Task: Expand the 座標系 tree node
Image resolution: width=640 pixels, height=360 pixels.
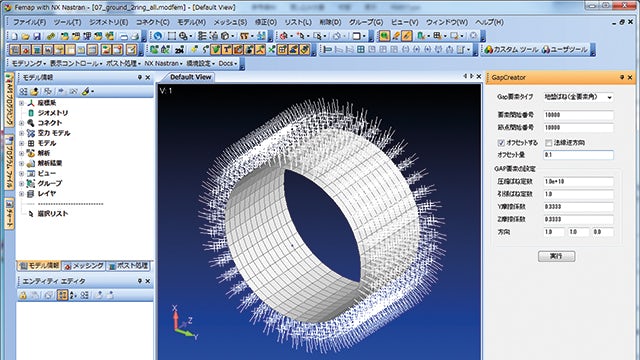Action: [x=22, y=103]
